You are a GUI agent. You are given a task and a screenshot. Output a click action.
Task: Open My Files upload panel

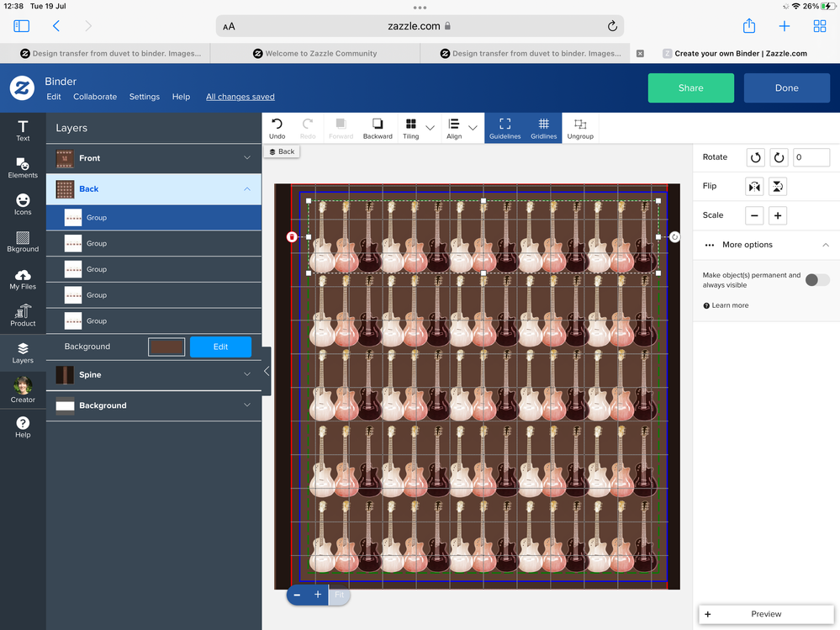[x=23, y=279]
